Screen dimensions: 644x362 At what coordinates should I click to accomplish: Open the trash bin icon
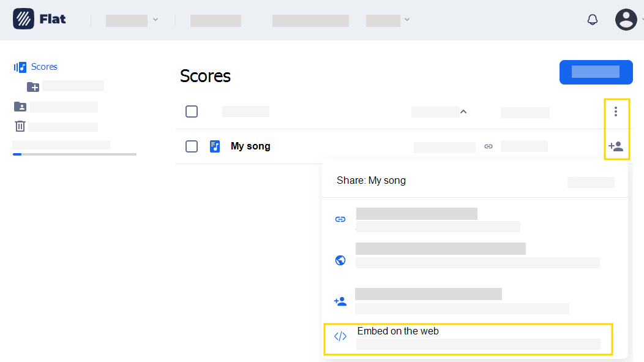point(20,126)
